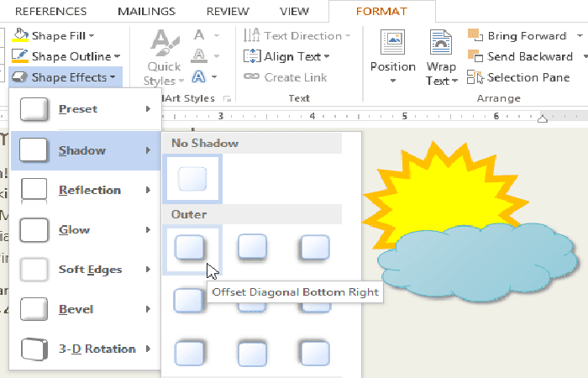Switch to the MAILINGS tab

[x=147, y=12]
